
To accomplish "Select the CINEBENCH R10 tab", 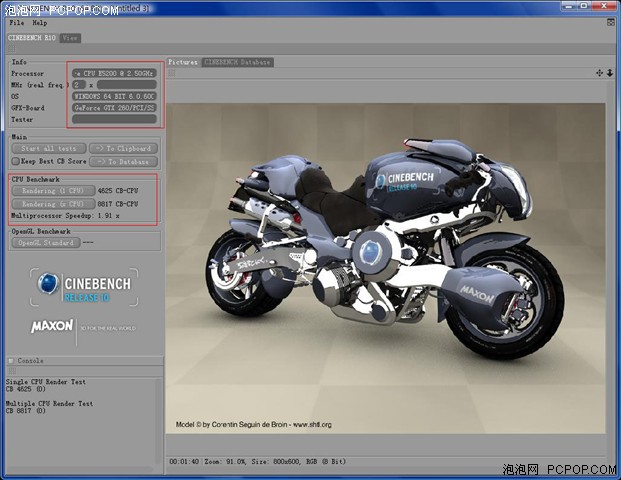I will click(x=32, y=38).
